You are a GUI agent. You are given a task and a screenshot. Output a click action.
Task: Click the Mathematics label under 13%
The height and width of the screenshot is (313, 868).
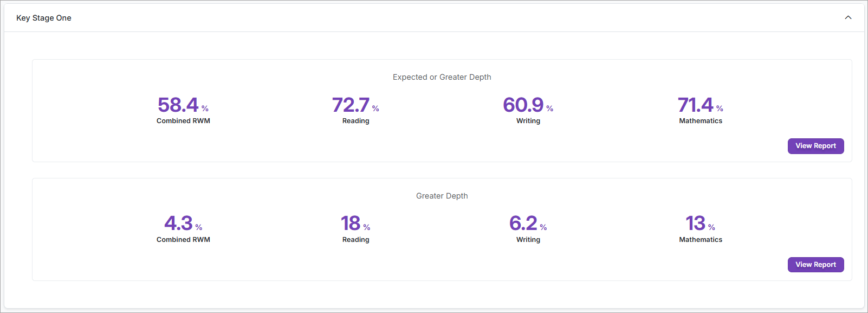(701, 240)
